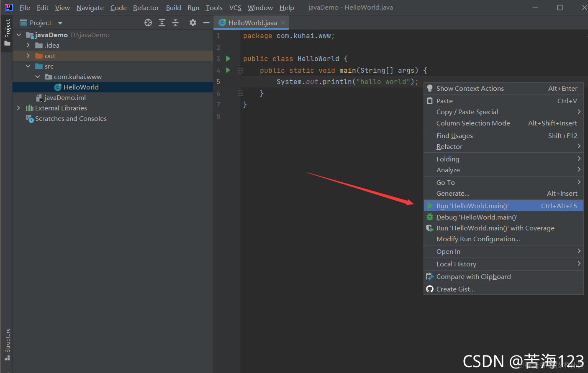Click the green Run icon in context menu

point(430,206)
